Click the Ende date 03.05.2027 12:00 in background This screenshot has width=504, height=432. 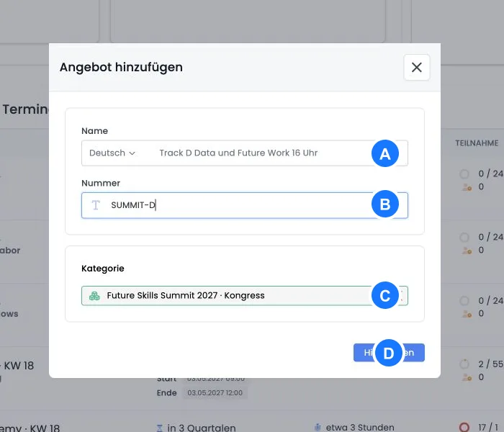coord(215,393)
